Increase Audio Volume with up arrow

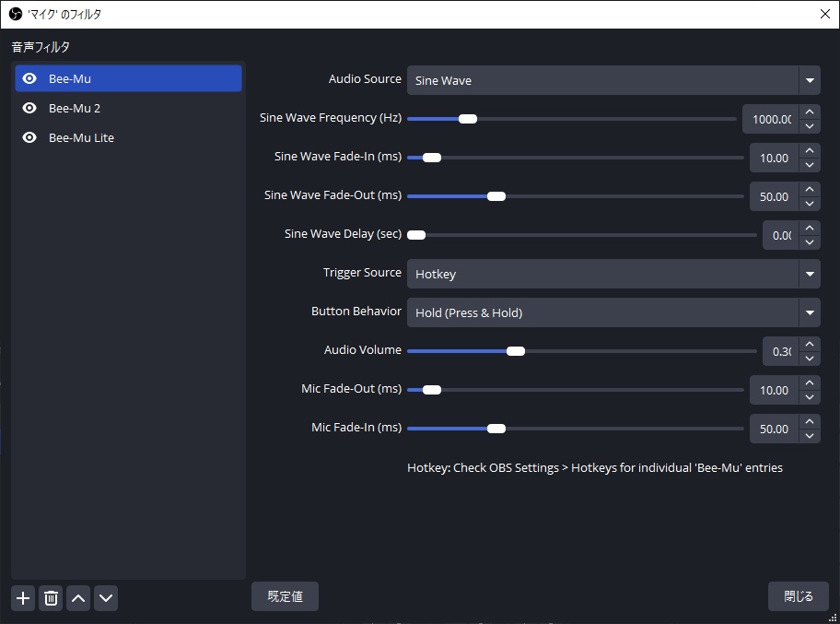coord(810,344)
